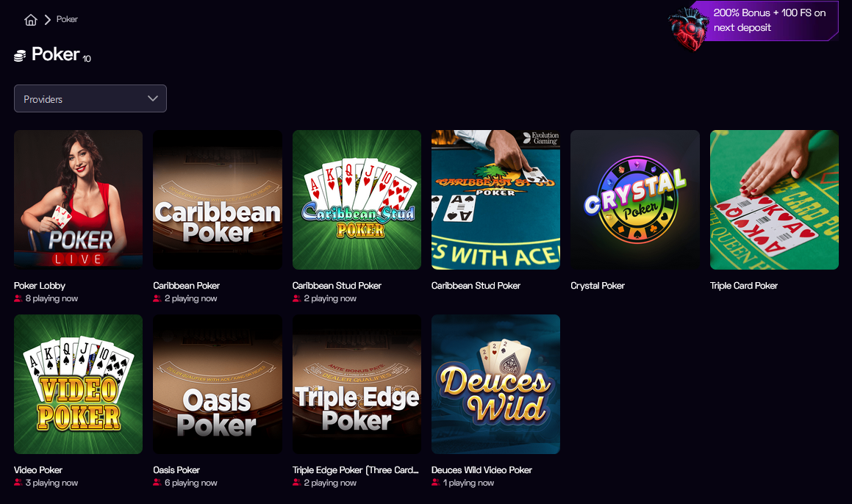Image resolution: width=852 pixels, height=504 pixels.
Task: Open Deuces Wild game thumbnail
Action: click(495, 384)
